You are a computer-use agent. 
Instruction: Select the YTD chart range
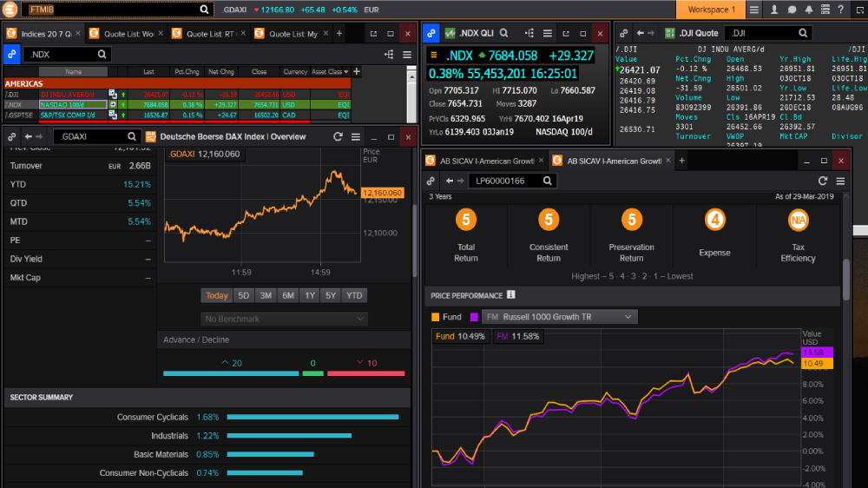[354, 296]
